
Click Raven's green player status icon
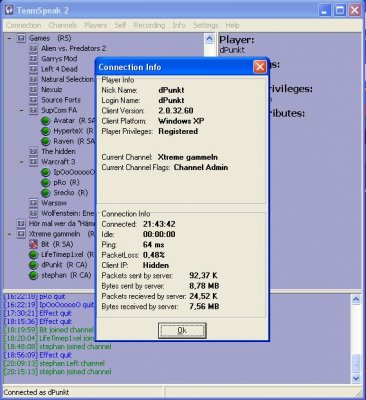point(46,142)
